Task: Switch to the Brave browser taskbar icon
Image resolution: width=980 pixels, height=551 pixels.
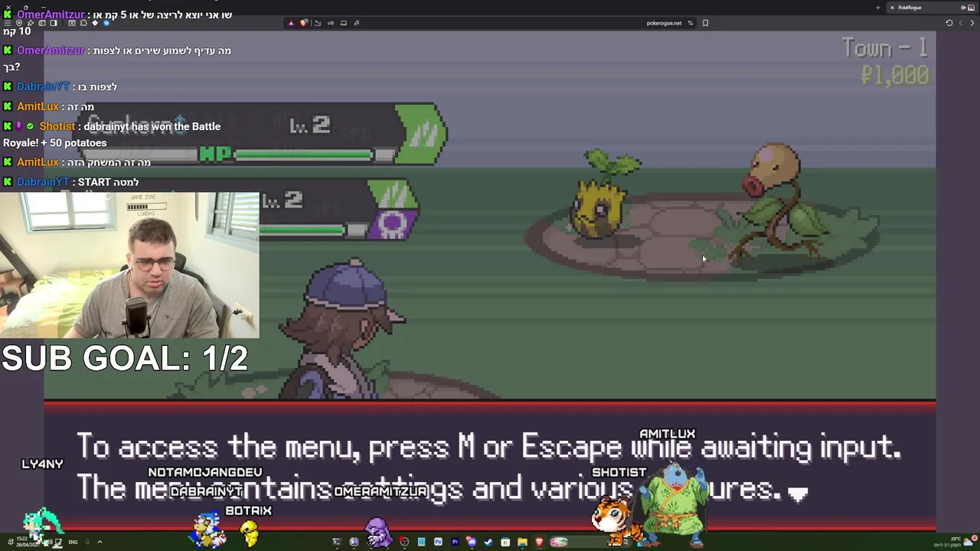Action: coord(539,542)
